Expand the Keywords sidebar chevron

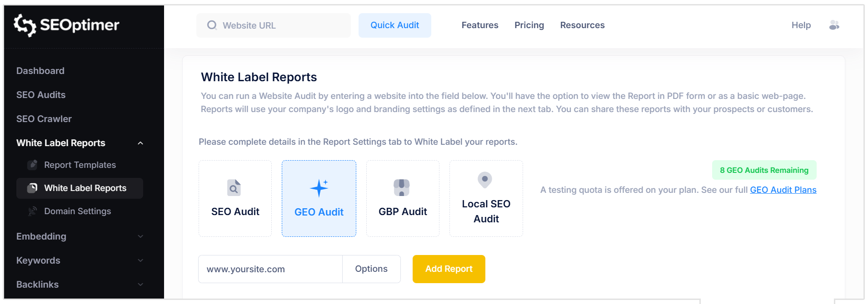[140, 260]
